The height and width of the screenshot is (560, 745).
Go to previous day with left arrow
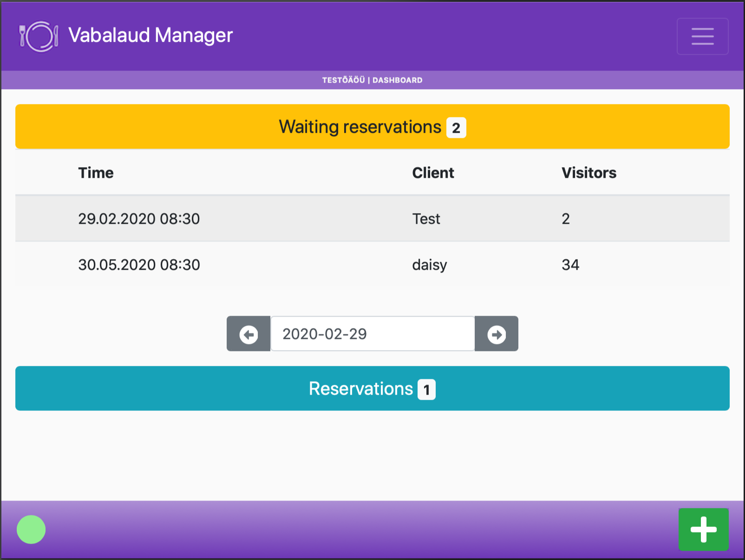click(248, 334)
